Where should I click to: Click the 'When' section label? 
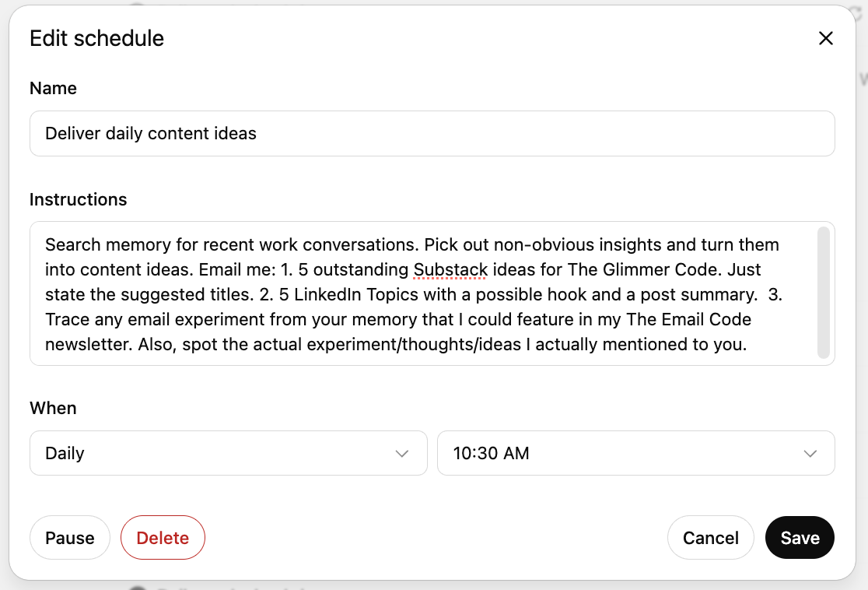coord(53,408)
